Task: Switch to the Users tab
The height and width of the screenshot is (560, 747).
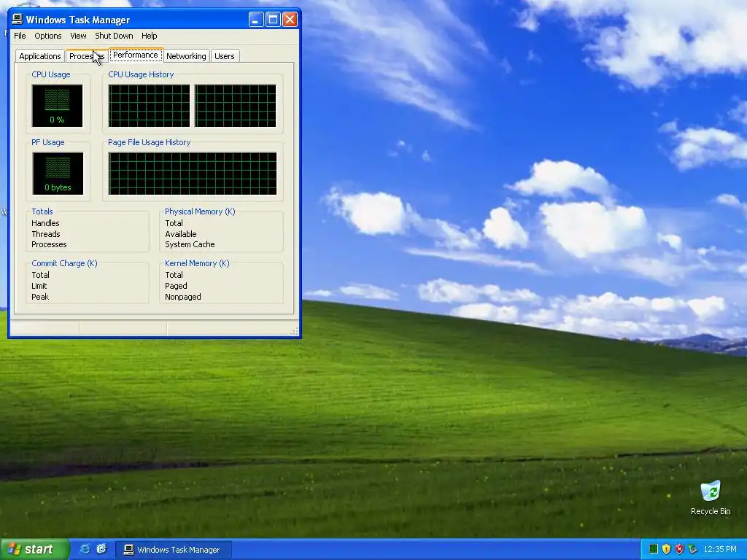Action: coord(225,56)
